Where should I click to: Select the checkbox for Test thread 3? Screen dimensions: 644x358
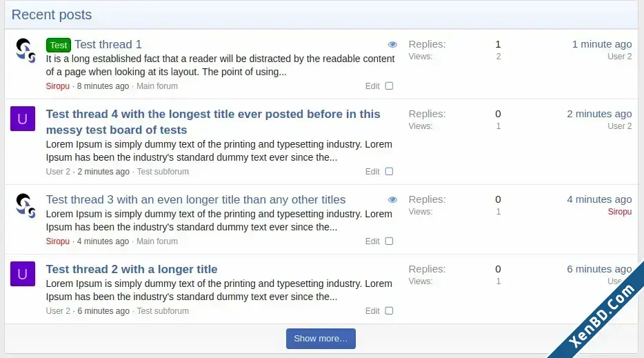click(x=389, y=241)
